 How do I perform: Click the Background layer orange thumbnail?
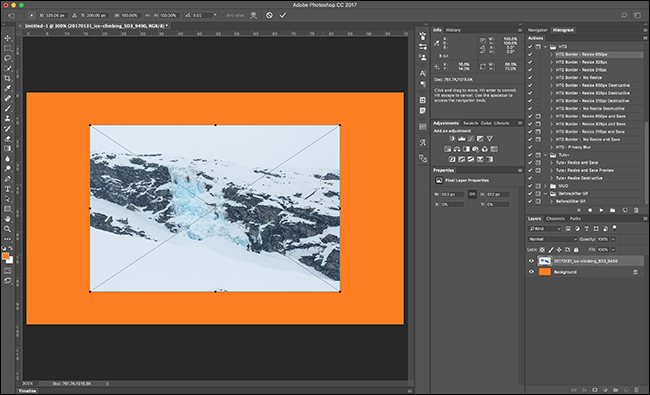(545, 272)
